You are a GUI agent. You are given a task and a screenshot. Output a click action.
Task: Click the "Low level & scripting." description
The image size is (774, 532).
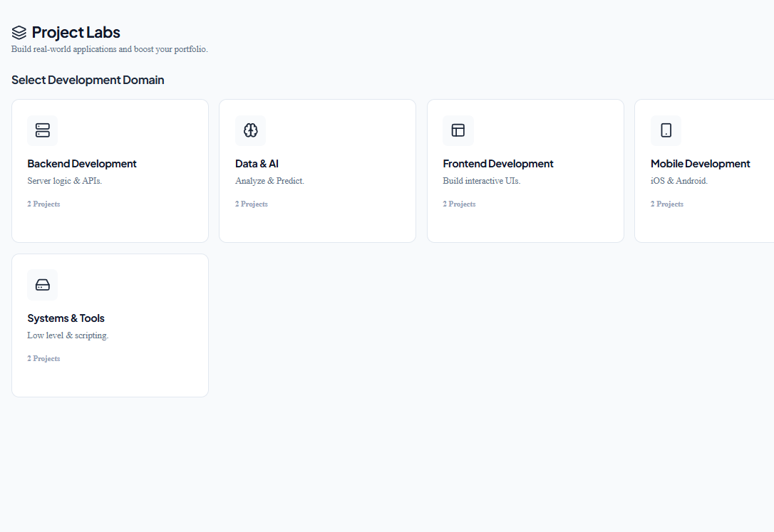pos(68,335)
